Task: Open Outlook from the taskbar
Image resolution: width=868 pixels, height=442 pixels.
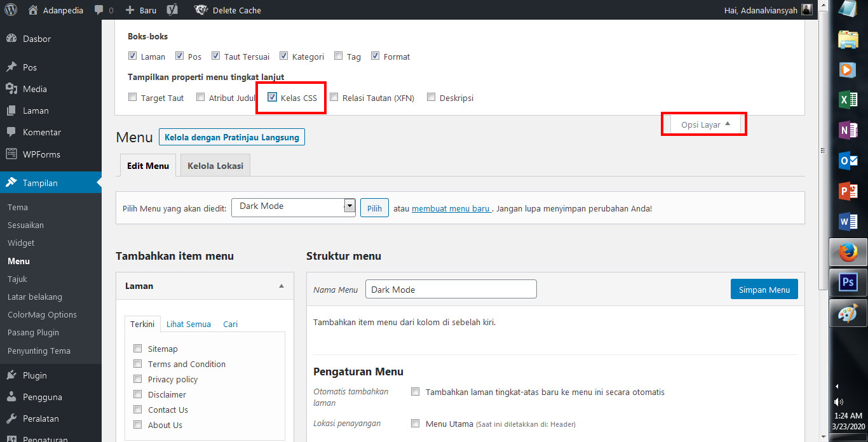Action: (848, 161)
